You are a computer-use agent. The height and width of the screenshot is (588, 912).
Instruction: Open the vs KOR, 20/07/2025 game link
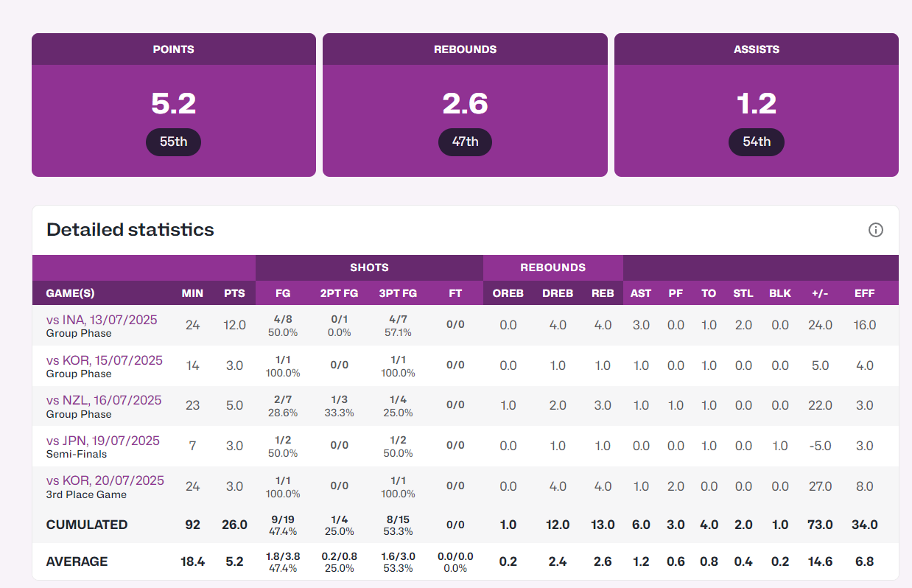click(x=105, y=480)
